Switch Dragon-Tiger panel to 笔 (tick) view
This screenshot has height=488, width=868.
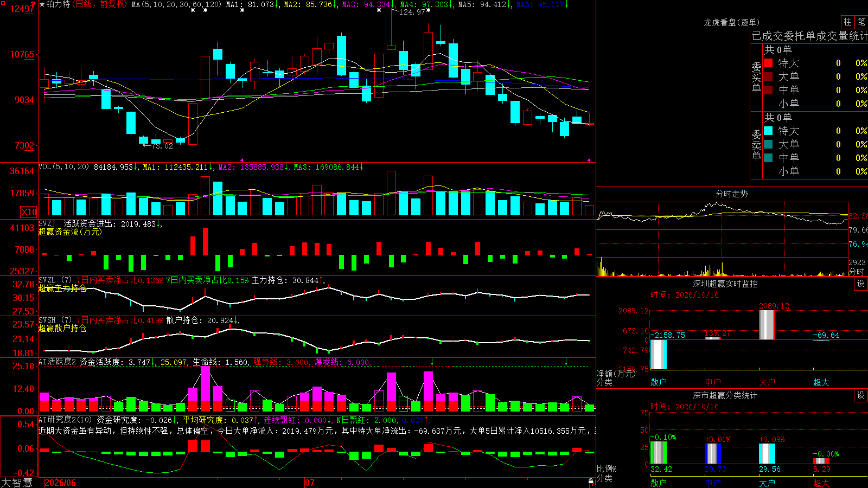click(x=861, y=22)
